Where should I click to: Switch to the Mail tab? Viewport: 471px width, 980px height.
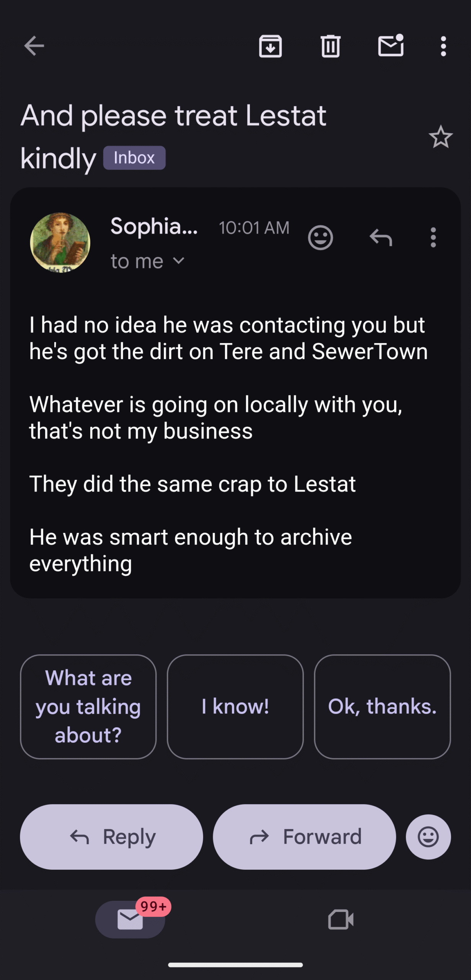coord(130,919)
